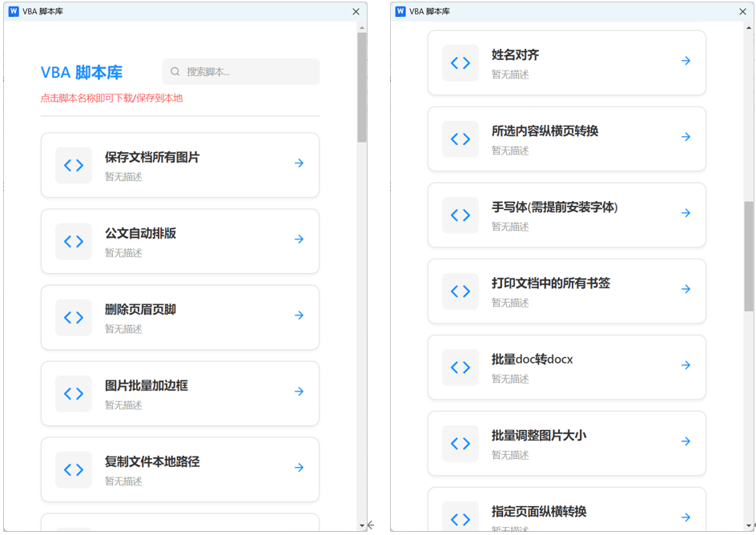
Task: Click code icon beside 保存文档所有图片
Action: pyautogui.click(x=74, y=165)
